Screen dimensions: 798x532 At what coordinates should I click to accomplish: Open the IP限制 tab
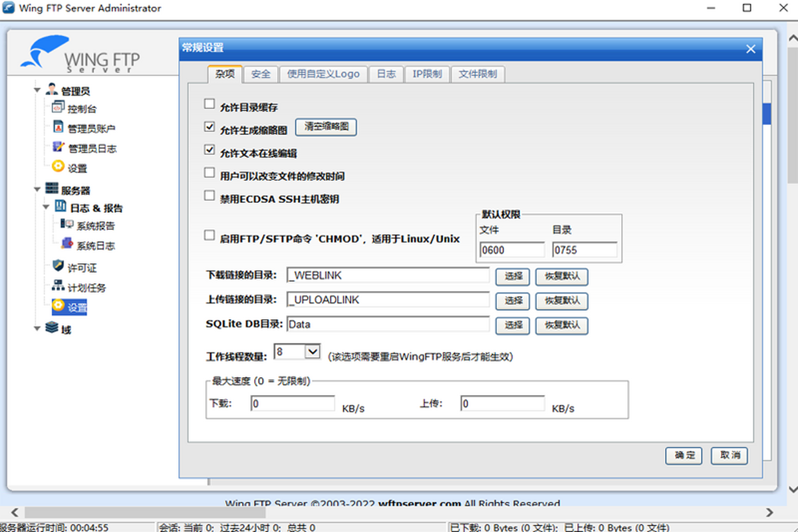(x=427, y=74)
